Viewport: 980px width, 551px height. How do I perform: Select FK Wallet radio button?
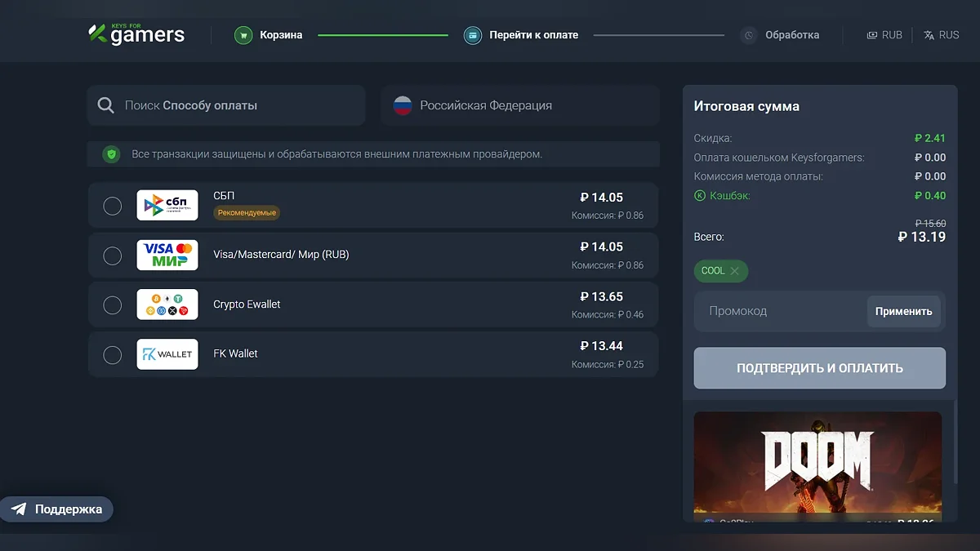coord(113,355)
